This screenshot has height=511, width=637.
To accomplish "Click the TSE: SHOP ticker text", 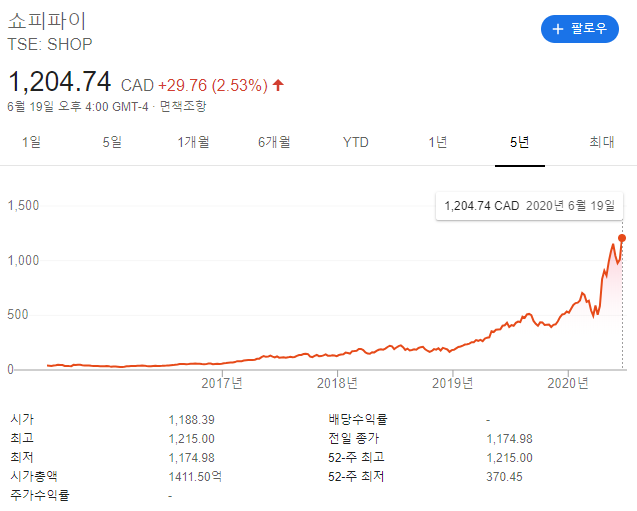I will coord(50,44).
